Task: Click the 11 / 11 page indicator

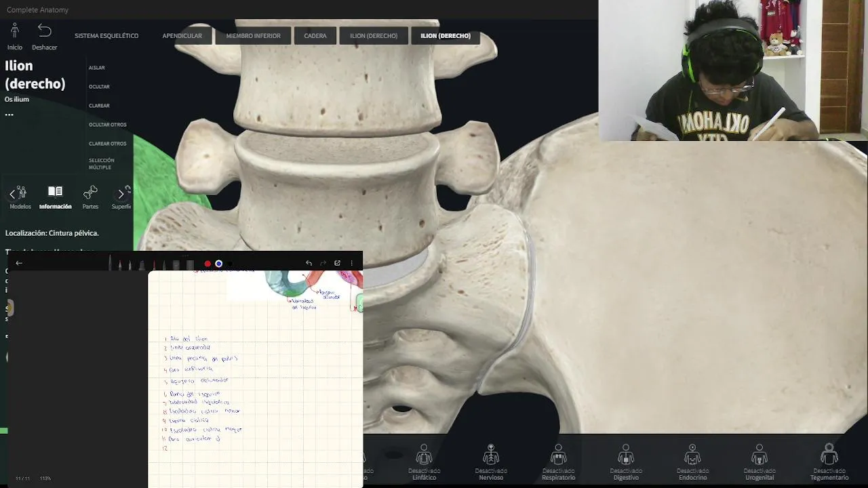Action: point(23,479)
